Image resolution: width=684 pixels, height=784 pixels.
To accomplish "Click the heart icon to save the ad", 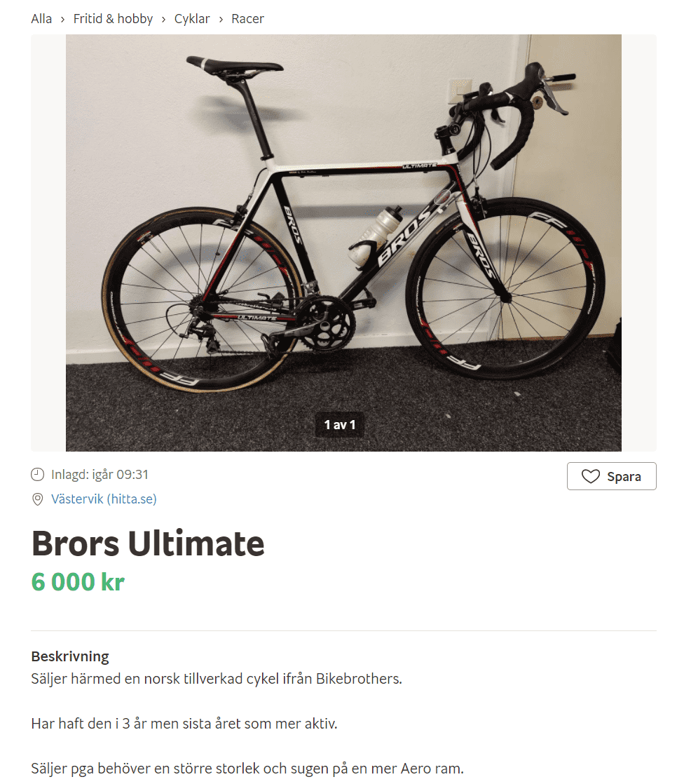I will coord(591,477).
